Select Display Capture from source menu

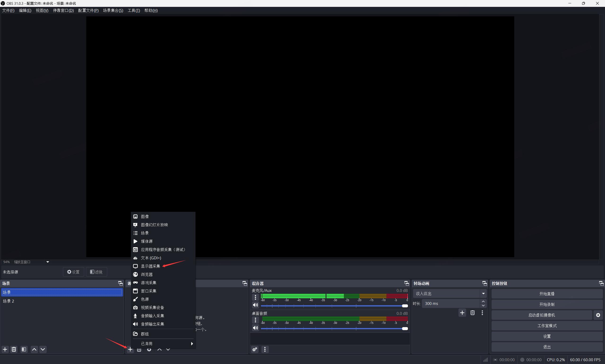(x=150, y=266)
